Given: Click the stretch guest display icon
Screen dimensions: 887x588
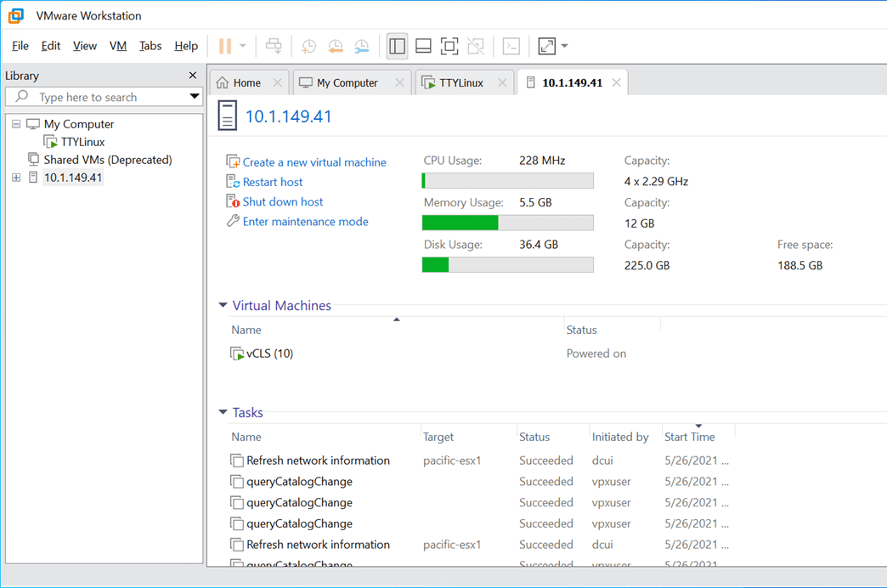Looking at the screenshot, I should [546, 46].
